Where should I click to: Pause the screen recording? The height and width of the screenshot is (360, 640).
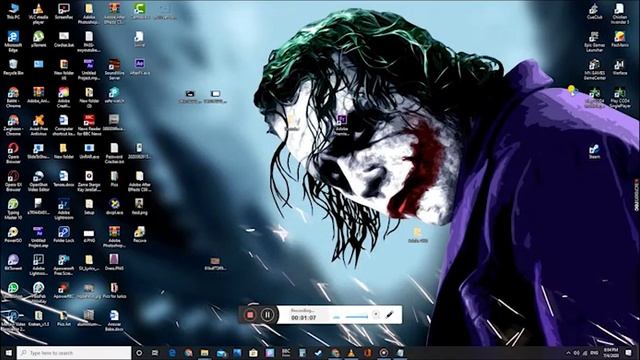pos(267,315)
